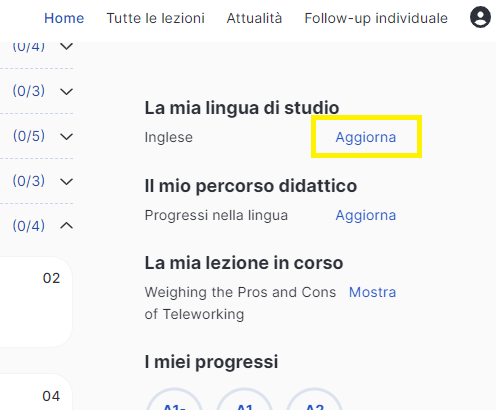Open lesson card numbered 04
Image resolution: width=496 pixels, height=410 pixels.
click(x=36, y=392)
